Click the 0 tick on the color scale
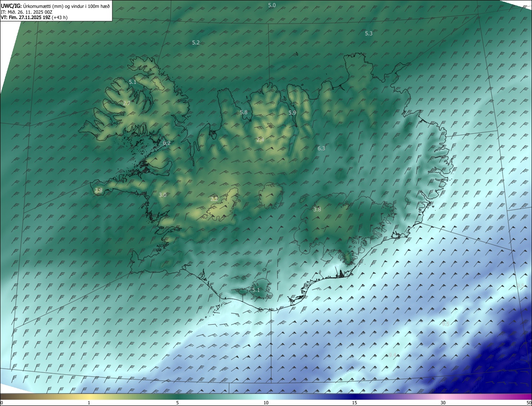Screen dimensions: 532x406 2,403
